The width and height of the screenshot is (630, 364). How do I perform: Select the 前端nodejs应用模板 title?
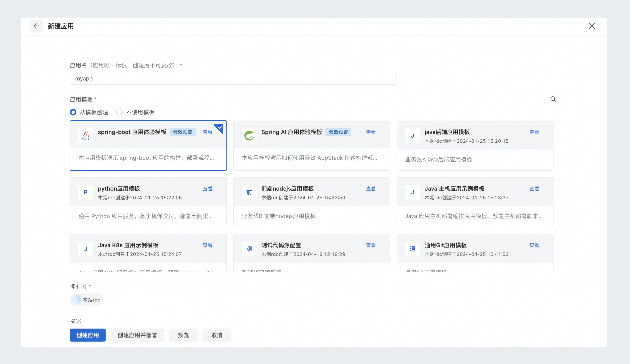tap(287, 189)
